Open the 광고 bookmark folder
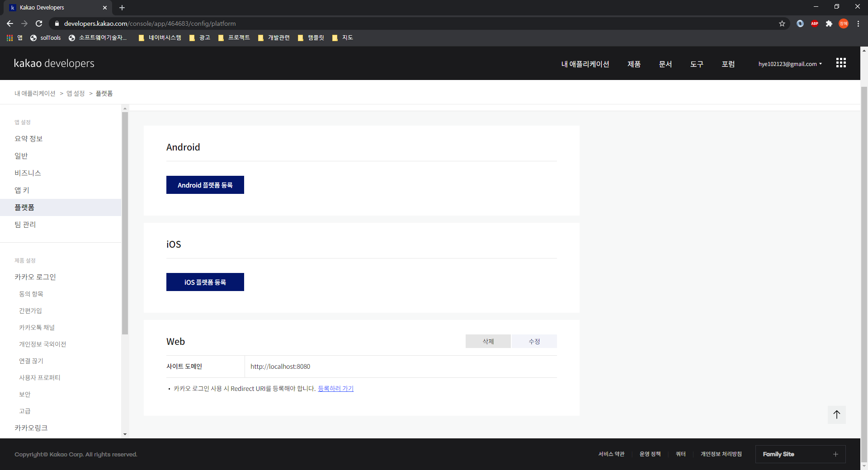 tap(199, 38)
